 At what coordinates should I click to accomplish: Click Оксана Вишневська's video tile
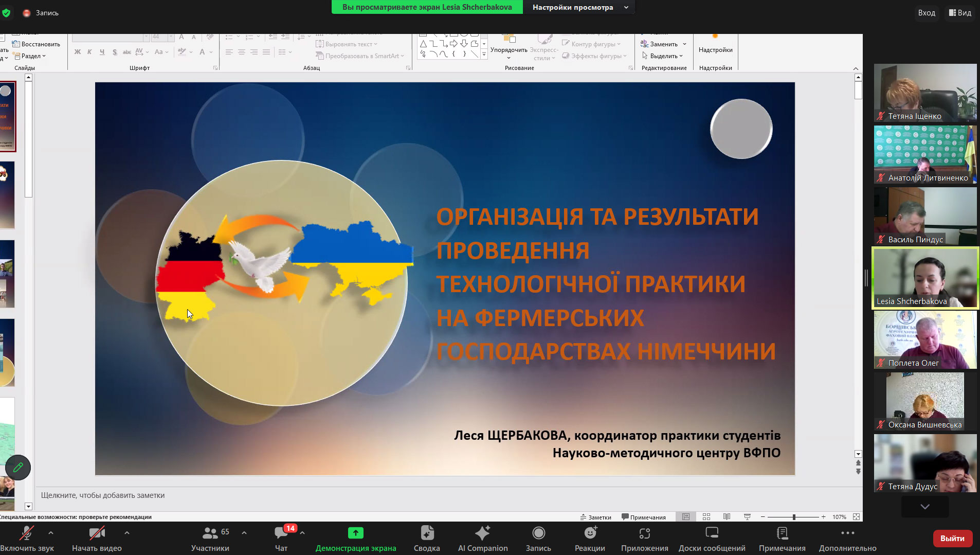pos(925,401)
